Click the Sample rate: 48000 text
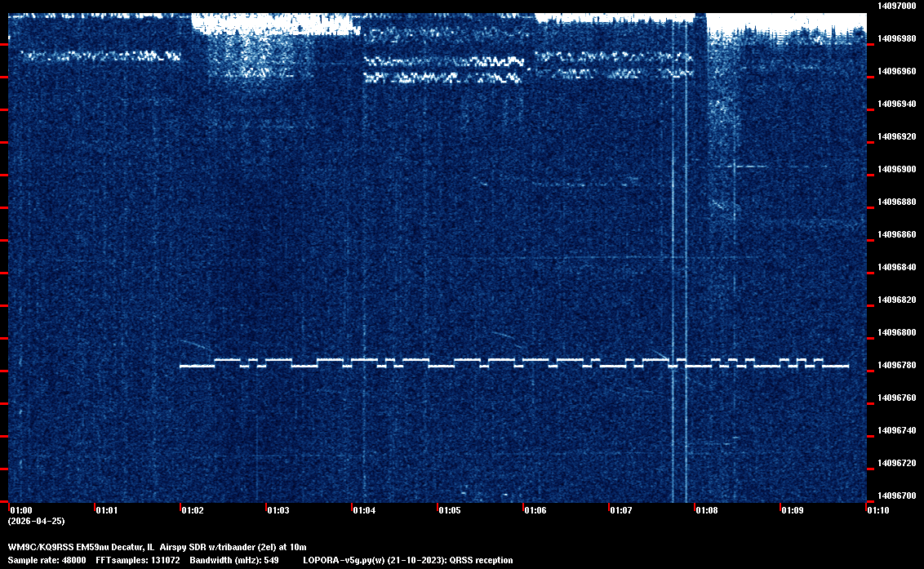The height and width of the screenshot is (569, 924). [x=47, y=560]
